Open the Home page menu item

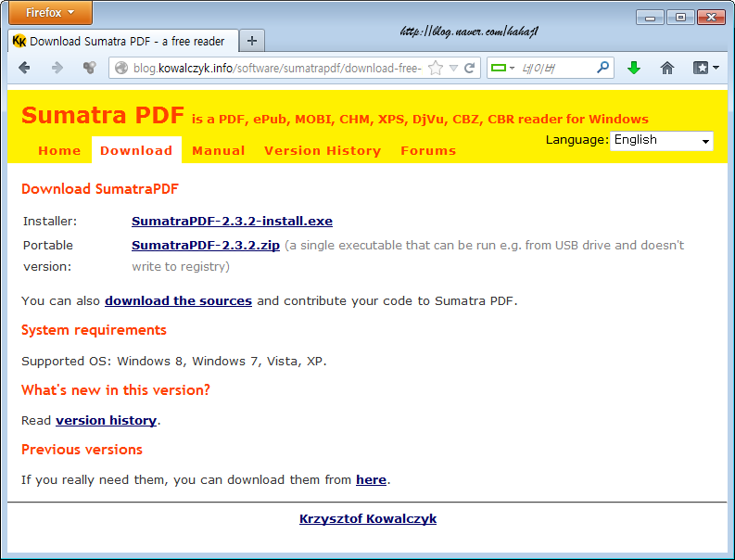pos(59,150)
